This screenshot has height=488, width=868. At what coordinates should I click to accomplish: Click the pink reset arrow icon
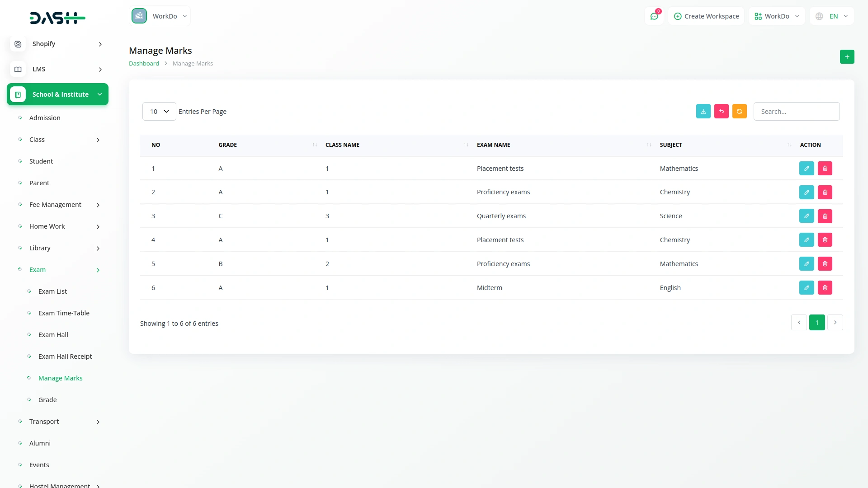coord(721,111)
